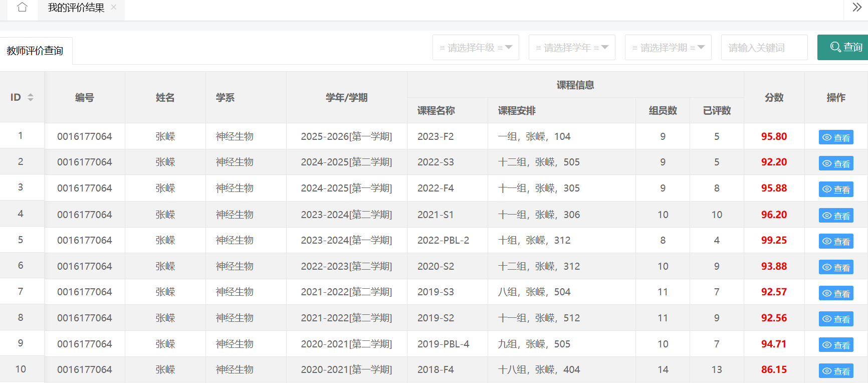View details for row 2019-S2
The height and width of the screenshot is (383, 868).
tap(836, 319)
